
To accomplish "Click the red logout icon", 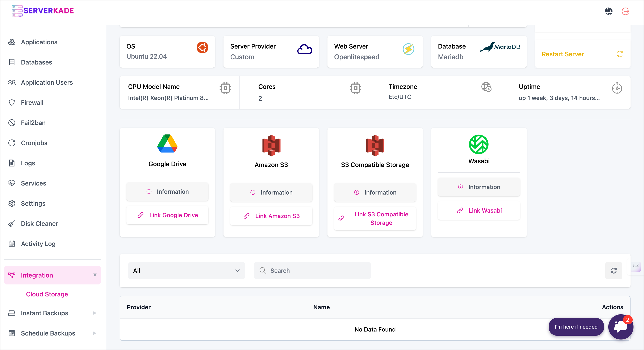I will point(625,11).
